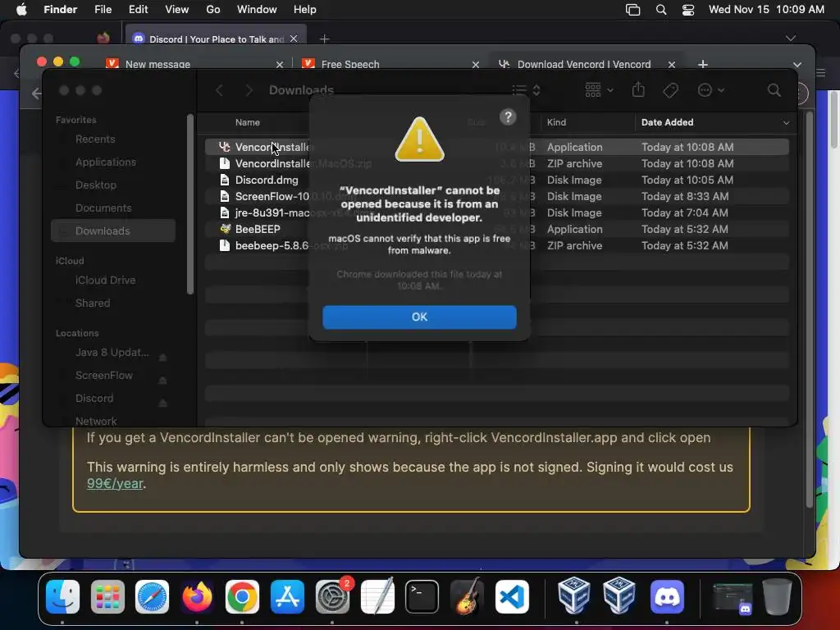Screen dimensions: 840x630
Task: Change Finder view style selector
Action: [x=526, y=90]
